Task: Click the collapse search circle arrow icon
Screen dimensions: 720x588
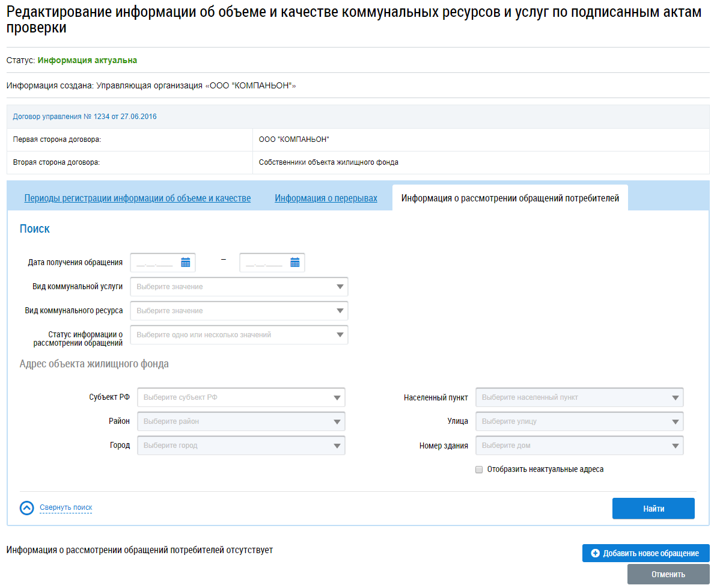Action: click(26, 507)
